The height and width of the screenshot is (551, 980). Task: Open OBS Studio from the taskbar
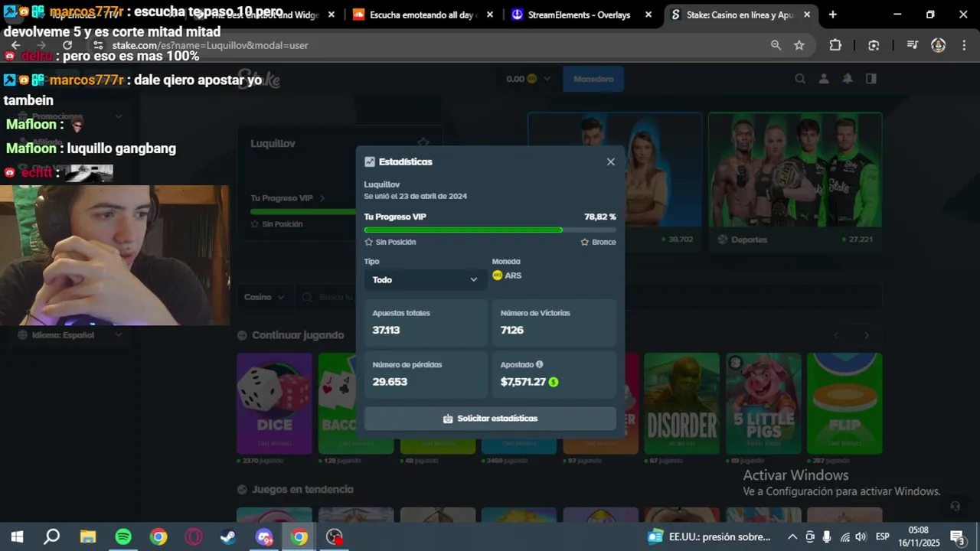coord(335,536)
